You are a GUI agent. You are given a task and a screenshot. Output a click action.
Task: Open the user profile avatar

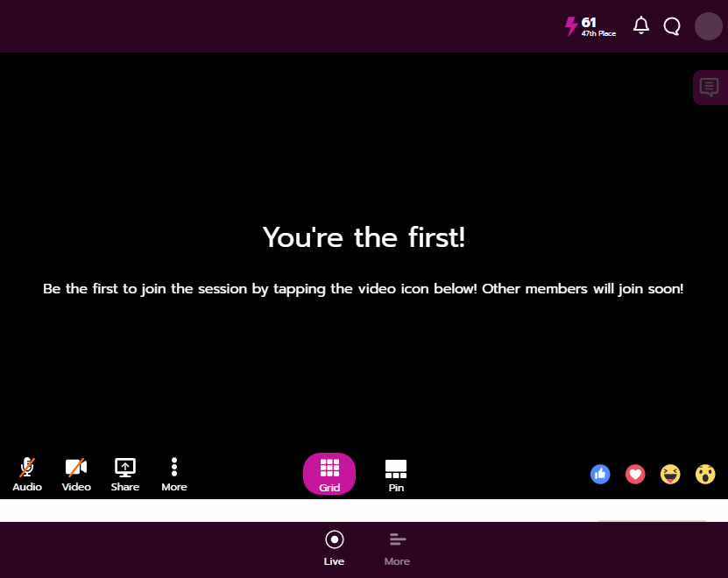click(x=708, y=26)
